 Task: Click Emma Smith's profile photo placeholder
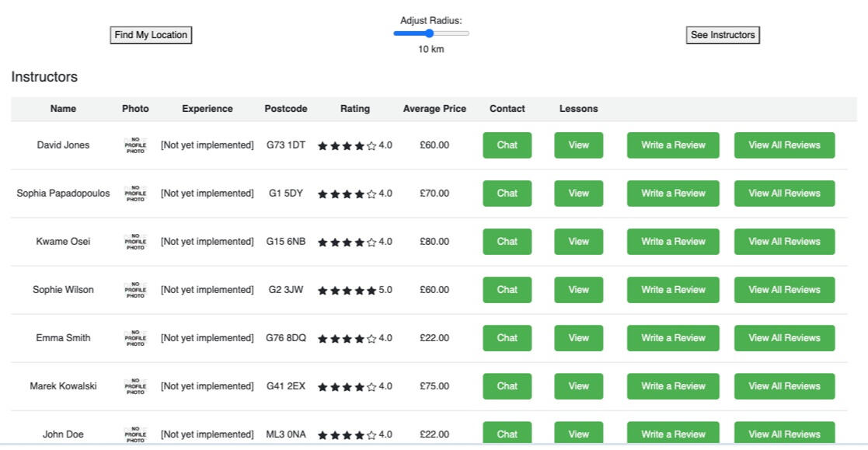click(x=135, y=338)
